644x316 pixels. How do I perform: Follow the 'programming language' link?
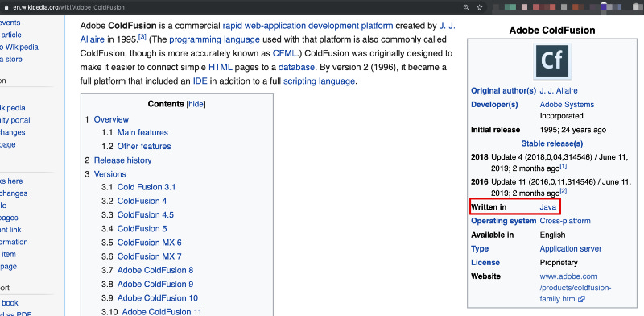click(x=214, y=40)
